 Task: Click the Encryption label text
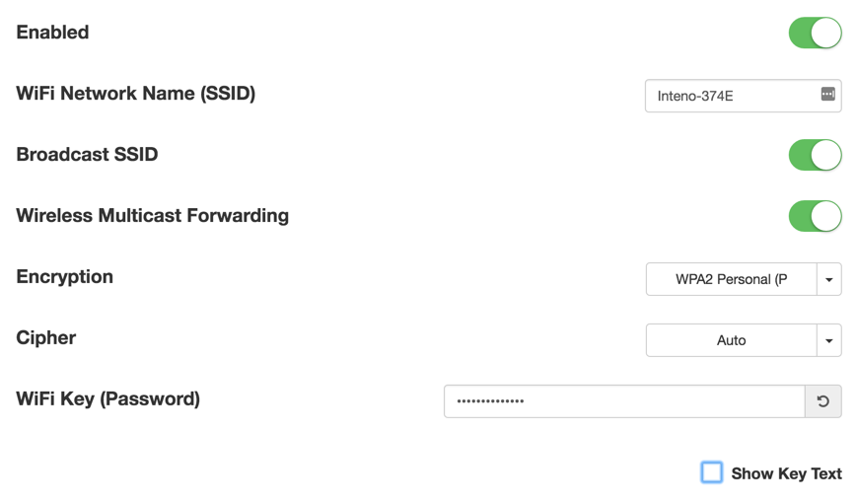pyautogui.click(x=65, y=277)
